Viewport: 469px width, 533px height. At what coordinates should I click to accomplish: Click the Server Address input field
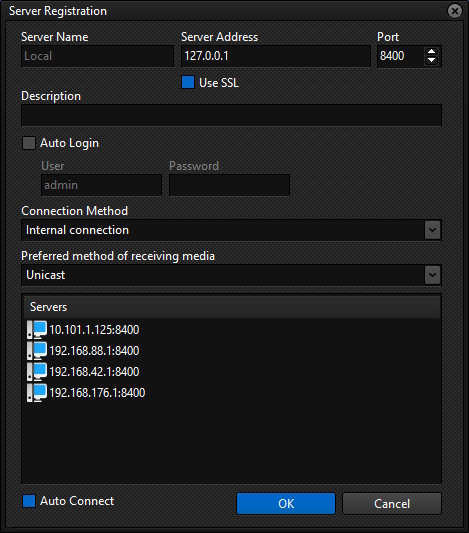click(x=276, y=56)
